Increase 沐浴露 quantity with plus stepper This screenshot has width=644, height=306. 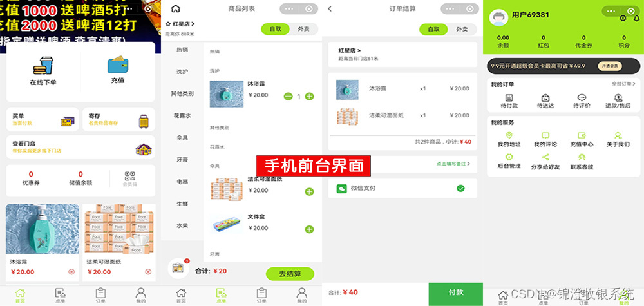coord(310,97)
